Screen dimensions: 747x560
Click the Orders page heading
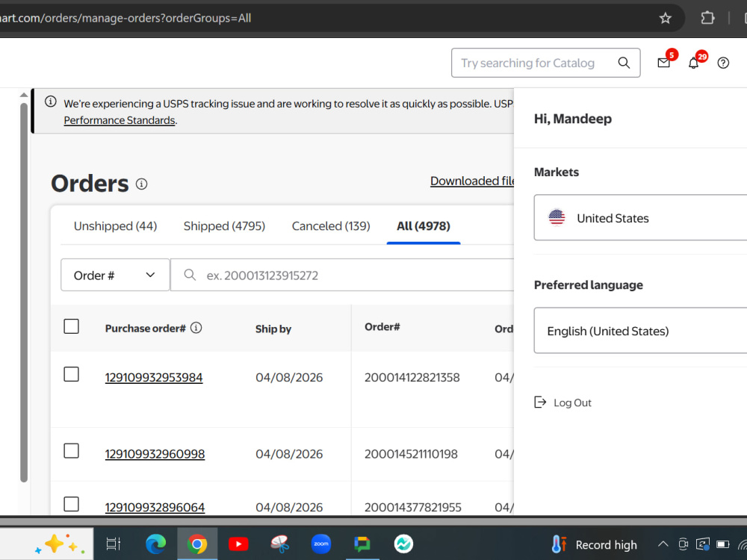click(90, 184)
